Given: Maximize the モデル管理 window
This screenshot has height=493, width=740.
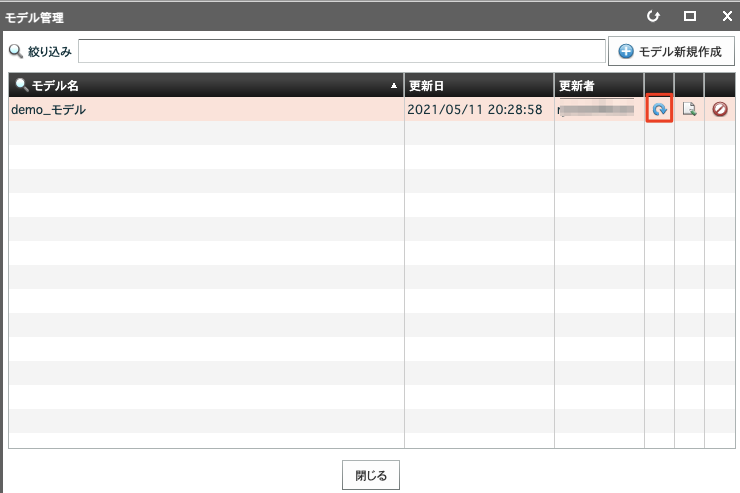Looking at the screenshot, I should 690,16.
